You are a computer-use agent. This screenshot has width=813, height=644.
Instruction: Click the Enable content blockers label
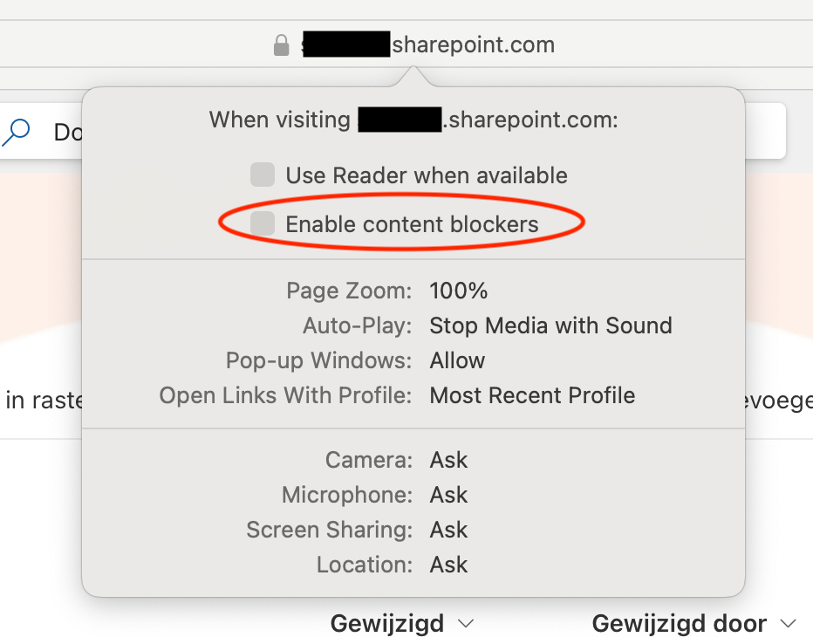coord(412,224)
